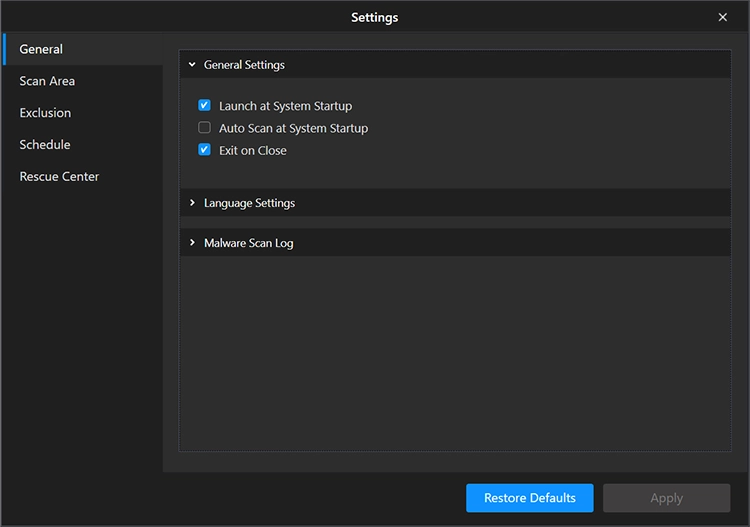
Task: Go to the Schedule tab
Action: (x=45, y=145)
